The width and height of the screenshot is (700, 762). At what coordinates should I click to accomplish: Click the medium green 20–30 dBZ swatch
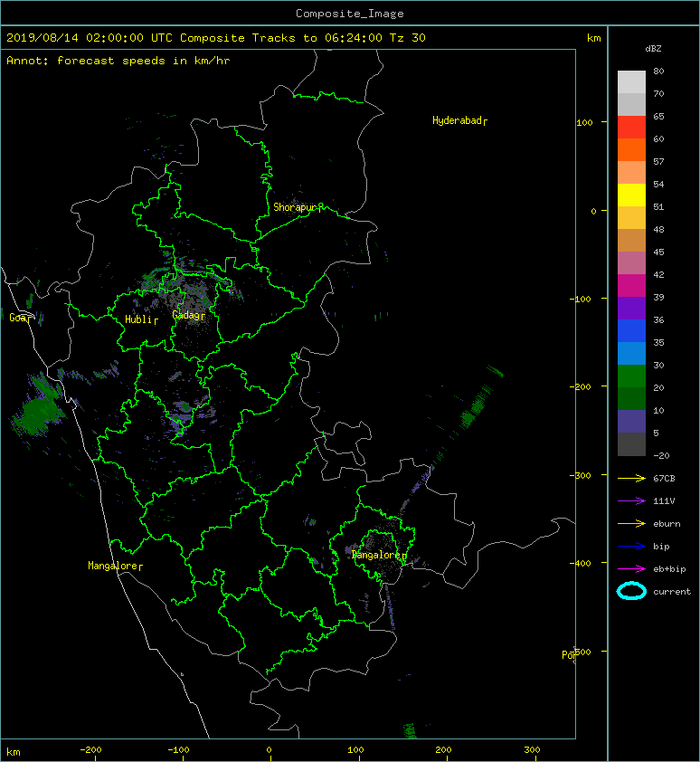631,376
